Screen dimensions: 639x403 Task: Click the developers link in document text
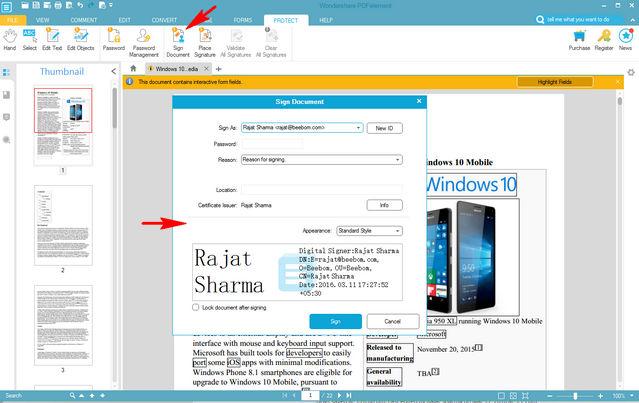(304, 352)
